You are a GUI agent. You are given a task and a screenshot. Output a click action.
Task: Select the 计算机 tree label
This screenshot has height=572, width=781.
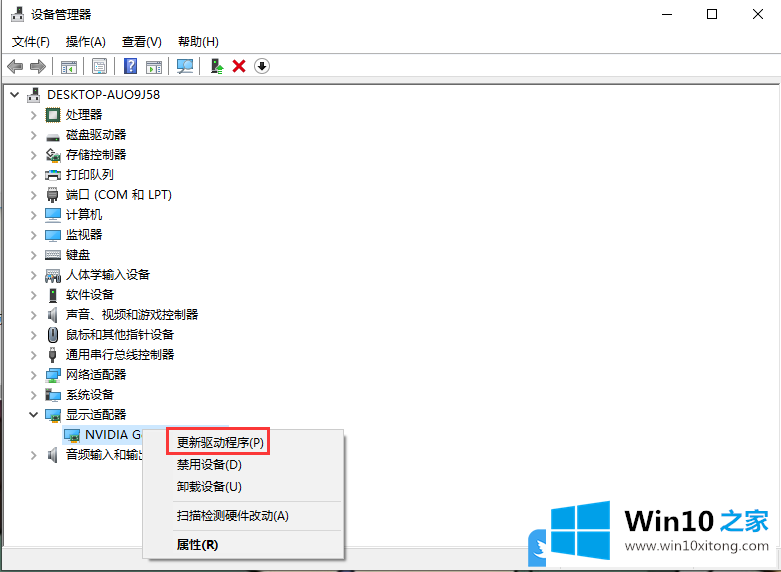tap(84, 215)
